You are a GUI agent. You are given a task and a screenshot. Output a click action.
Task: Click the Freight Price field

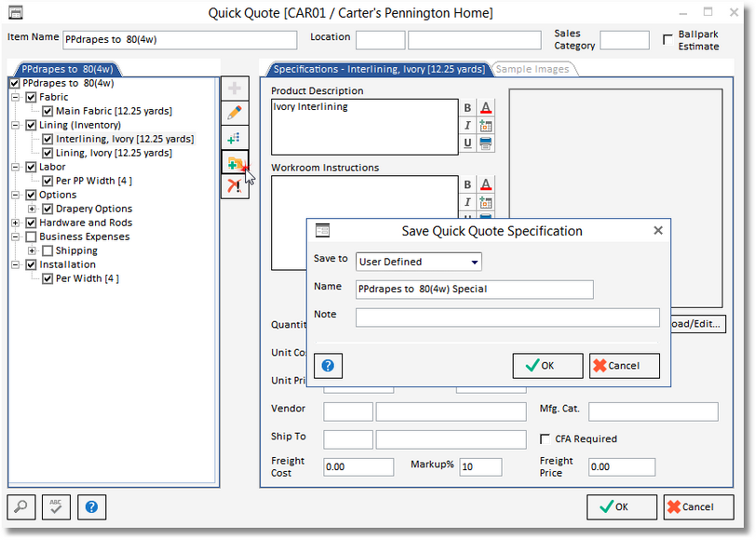click(622, 467)
